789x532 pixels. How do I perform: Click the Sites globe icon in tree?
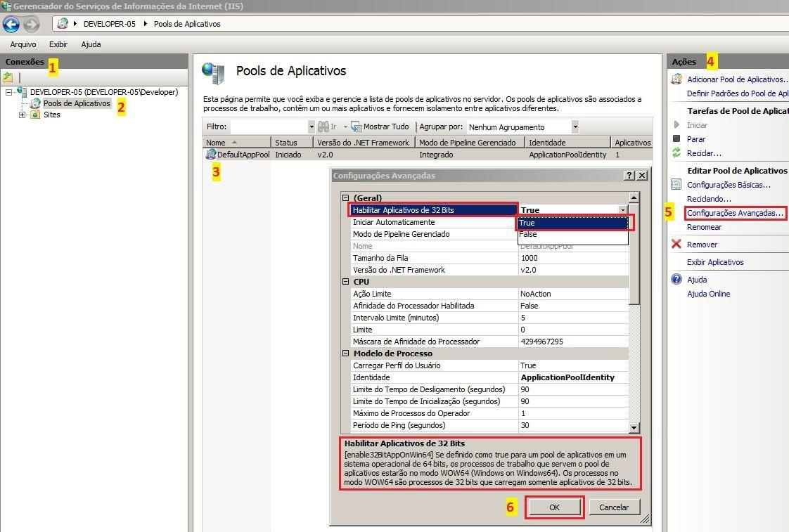click(35, 115)
